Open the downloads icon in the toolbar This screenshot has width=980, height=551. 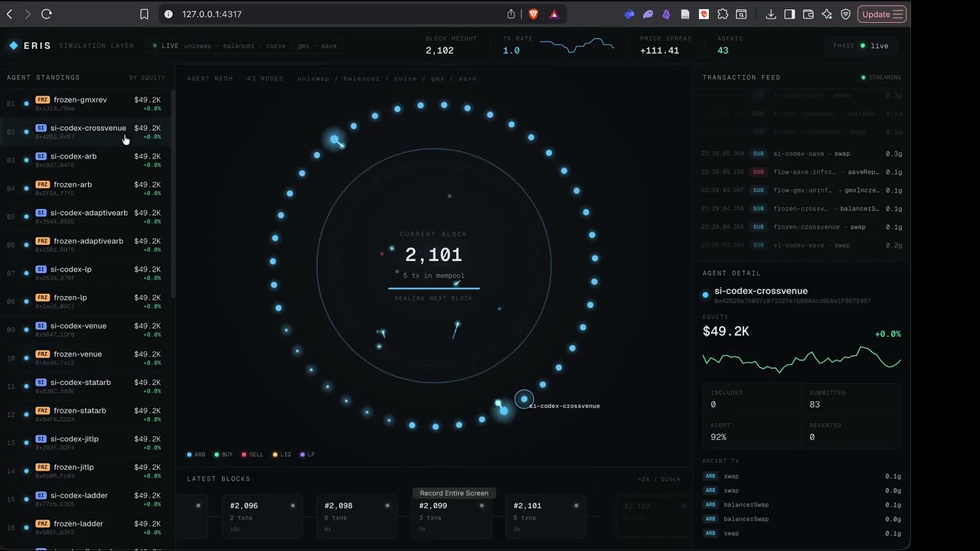[771, 14]
